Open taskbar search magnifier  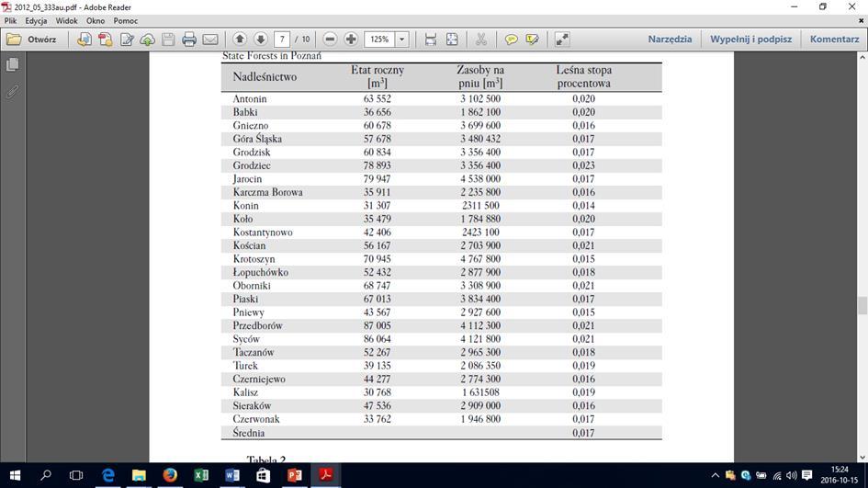[x=46, y=475]
